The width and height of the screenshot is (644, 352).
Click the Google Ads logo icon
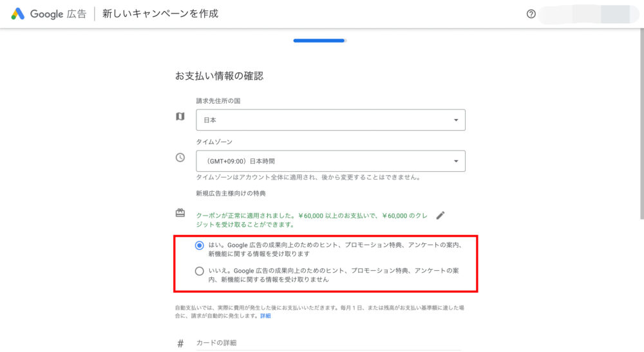(17, 14)
